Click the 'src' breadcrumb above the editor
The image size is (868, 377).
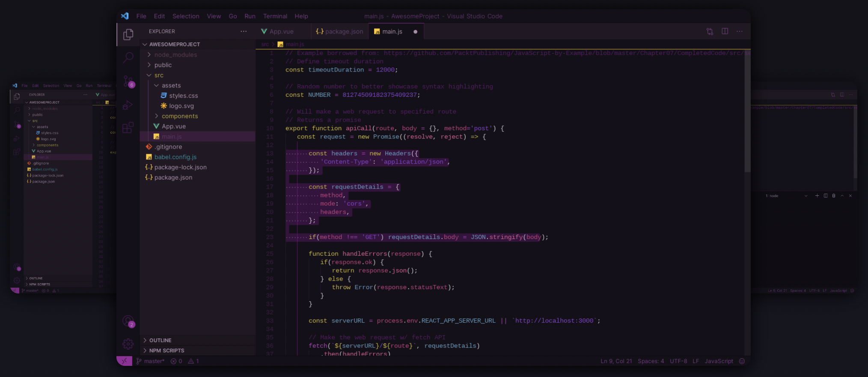click(265, 44)
